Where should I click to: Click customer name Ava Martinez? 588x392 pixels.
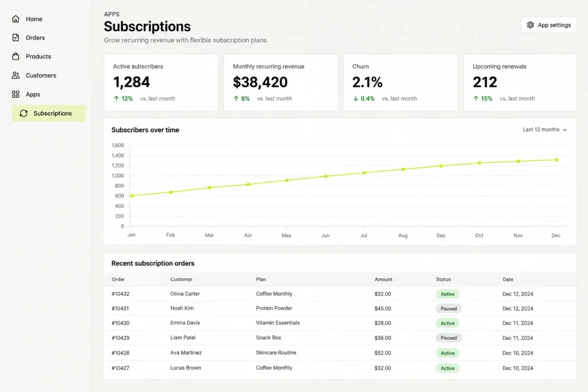point(185,352)
